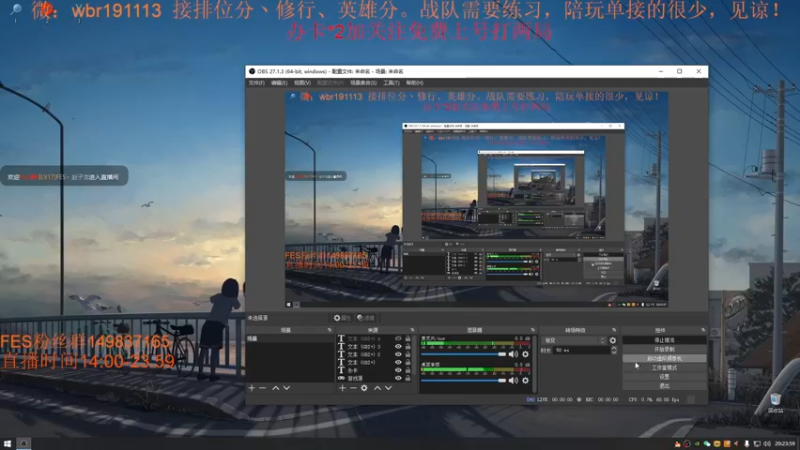Add a new scene with plus icon
Screen dimensions: 800x450
click(252, 388)
